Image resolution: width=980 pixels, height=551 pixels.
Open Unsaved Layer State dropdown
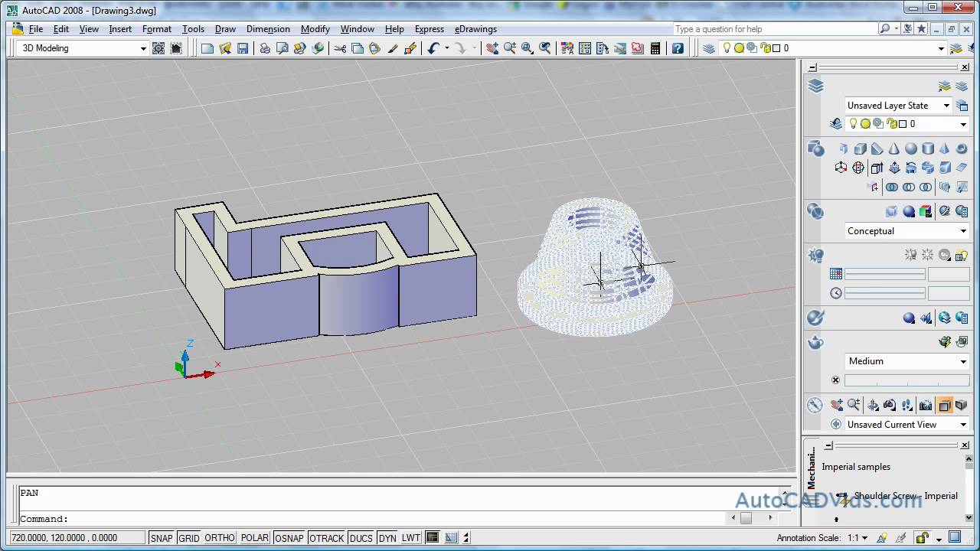click(898, 106)
